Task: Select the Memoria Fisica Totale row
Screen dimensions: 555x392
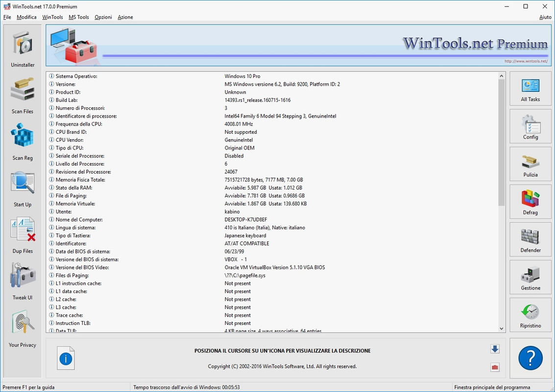Action: tap(272, 180)
